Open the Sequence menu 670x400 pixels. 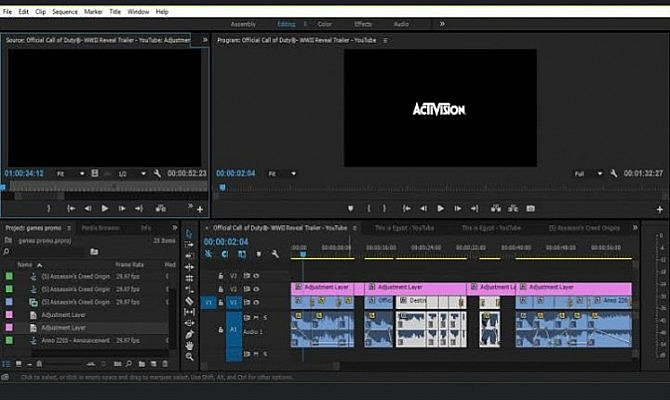click(65, 12)
